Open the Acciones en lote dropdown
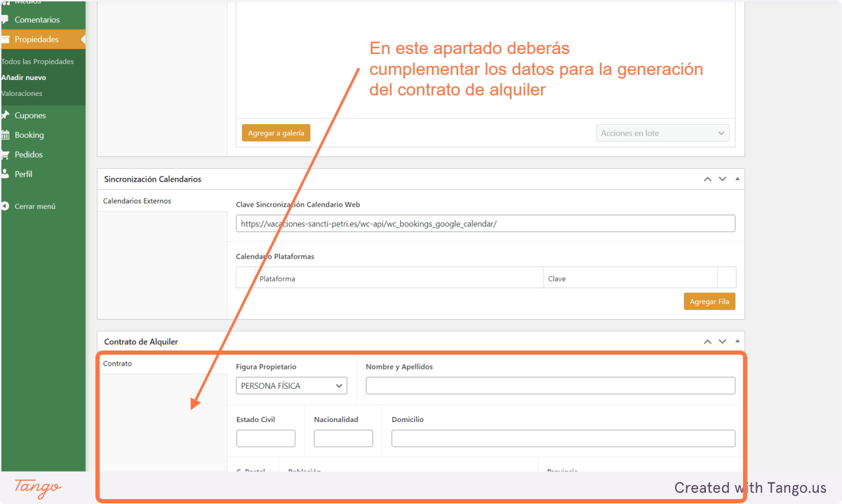Viewport: 842px width, 504px height. tap(662, 133)
